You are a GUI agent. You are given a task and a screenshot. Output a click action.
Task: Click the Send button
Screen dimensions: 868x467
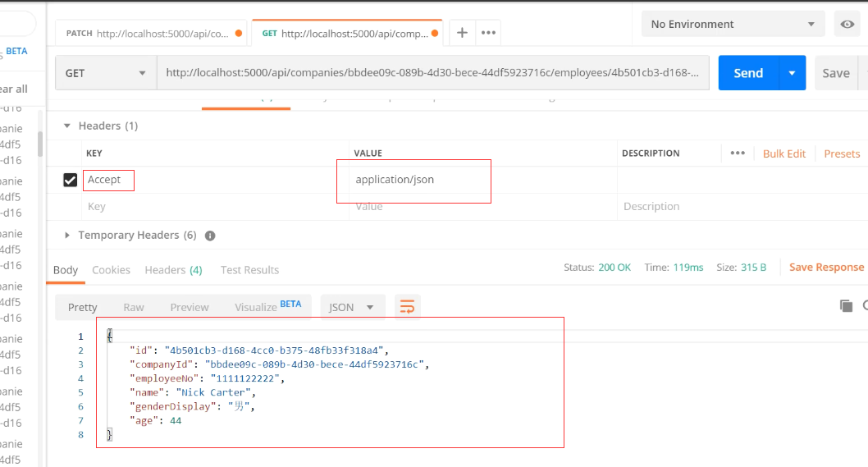(x=747, y=73)
